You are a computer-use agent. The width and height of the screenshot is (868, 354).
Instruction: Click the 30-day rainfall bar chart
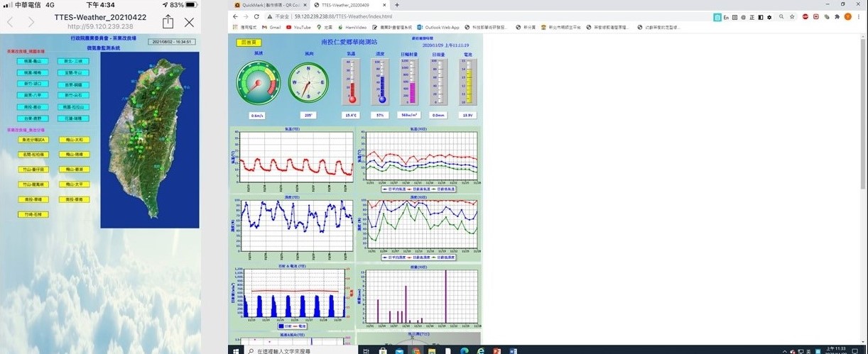tap(419, 298)
